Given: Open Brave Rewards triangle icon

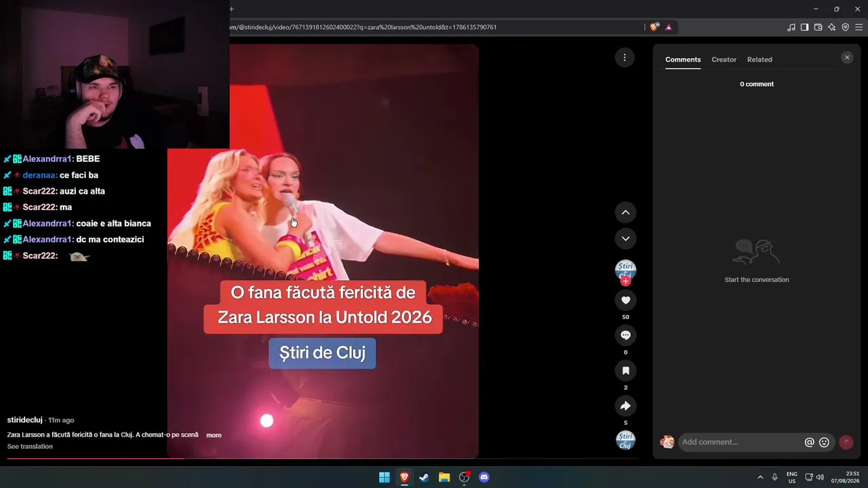Looking at the screenshot, I should click(669, 27).
